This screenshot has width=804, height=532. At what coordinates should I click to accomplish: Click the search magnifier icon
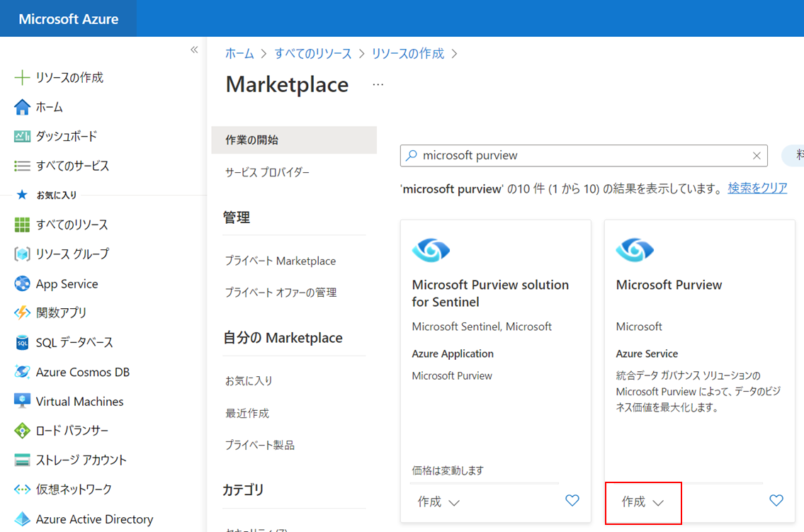click(412, 155)
